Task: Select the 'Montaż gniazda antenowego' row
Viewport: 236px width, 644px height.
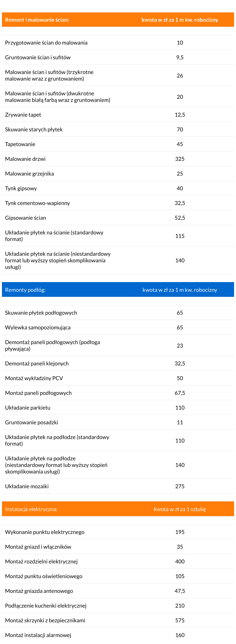Action: point(118,591)
